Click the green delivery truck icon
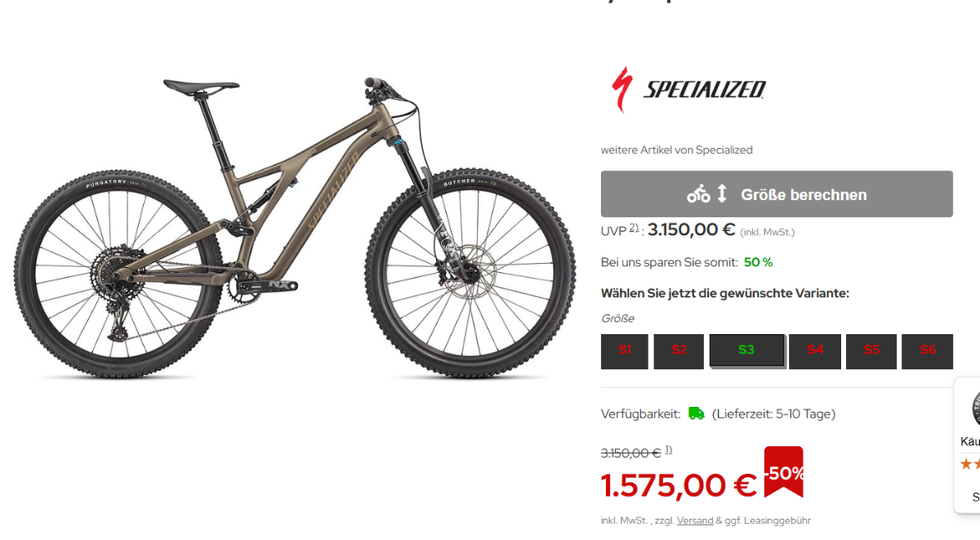This screenshot has width=980, height=540. [x=696, y=413]
